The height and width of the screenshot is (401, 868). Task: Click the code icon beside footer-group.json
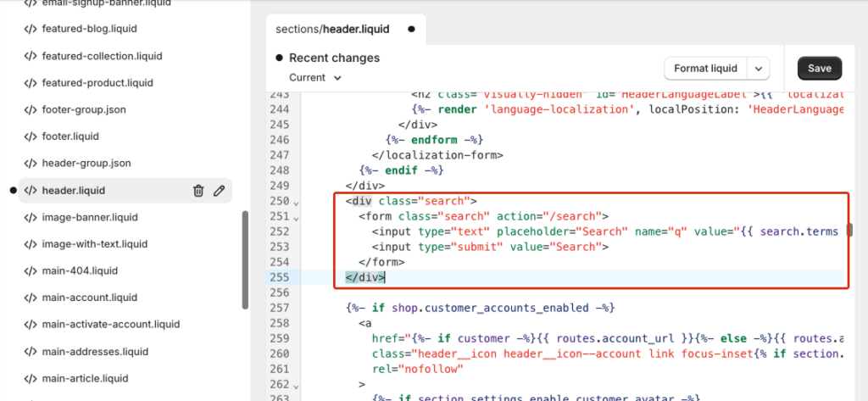30,109
